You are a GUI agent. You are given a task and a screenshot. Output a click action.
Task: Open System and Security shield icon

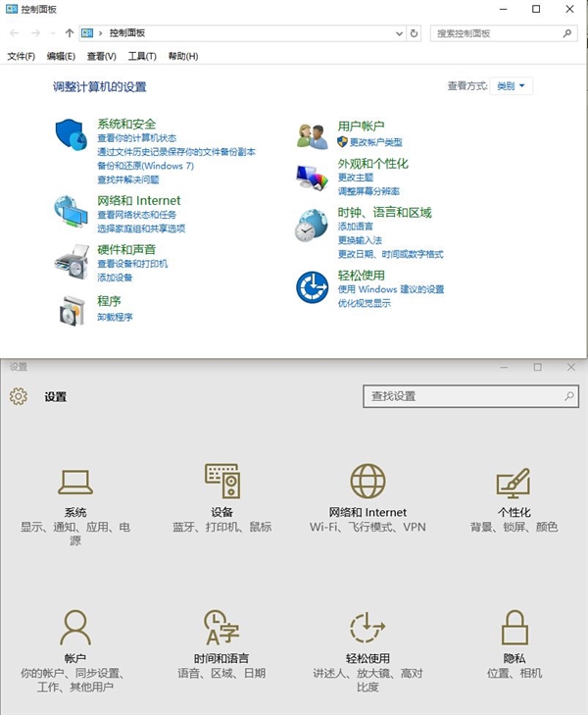[x=72, y=134]
